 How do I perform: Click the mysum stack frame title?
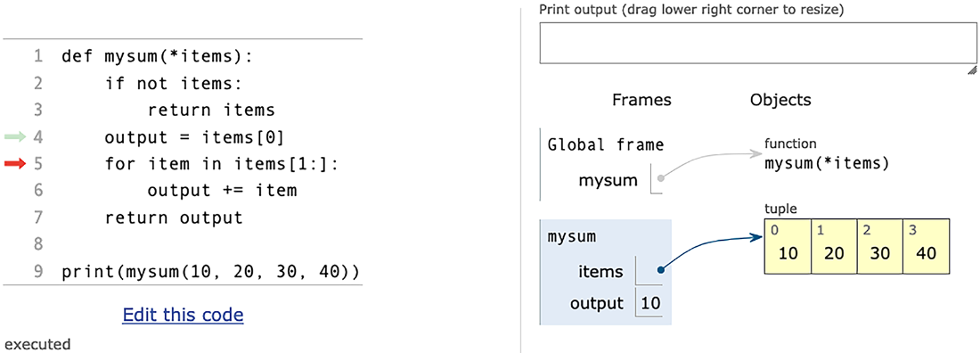click(x=571, y=236)
